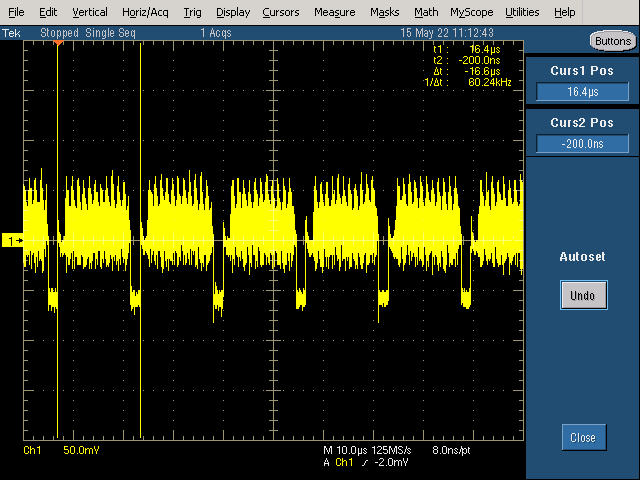Open the Vertical menu

(x=90, y=12)
